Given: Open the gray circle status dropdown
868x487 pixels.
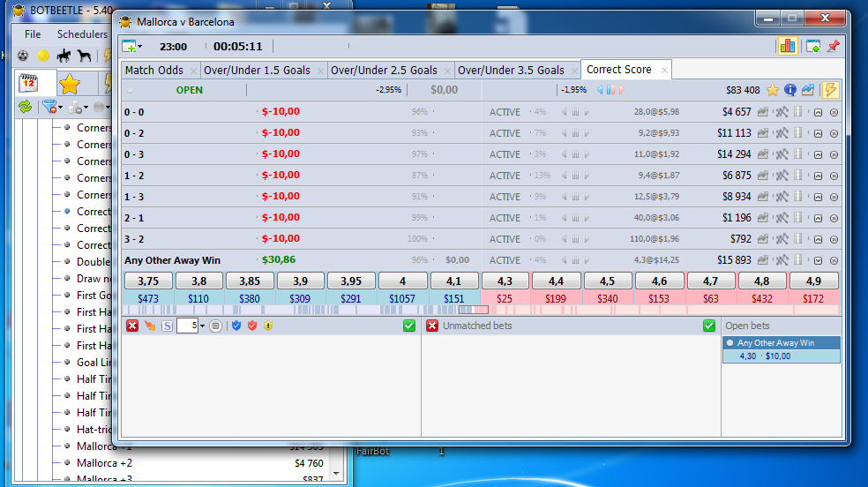Looking at the screenshot, I should click(x=101, y=107).
